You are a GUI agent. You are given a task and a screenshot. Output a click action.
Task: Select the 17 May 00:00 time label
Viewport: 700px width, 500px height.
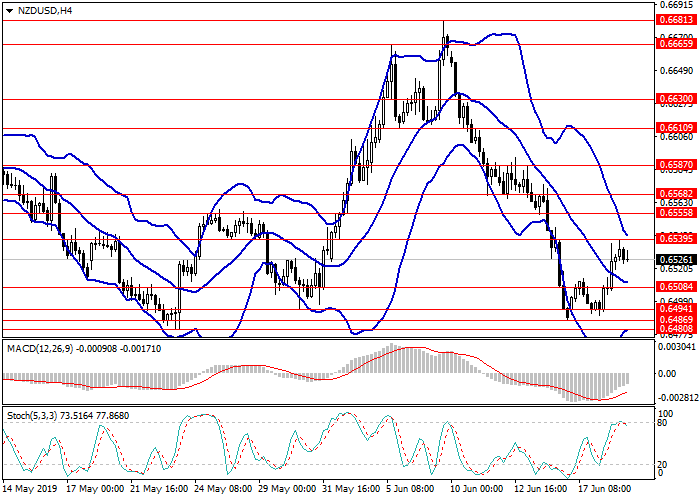tap(95, 489)
